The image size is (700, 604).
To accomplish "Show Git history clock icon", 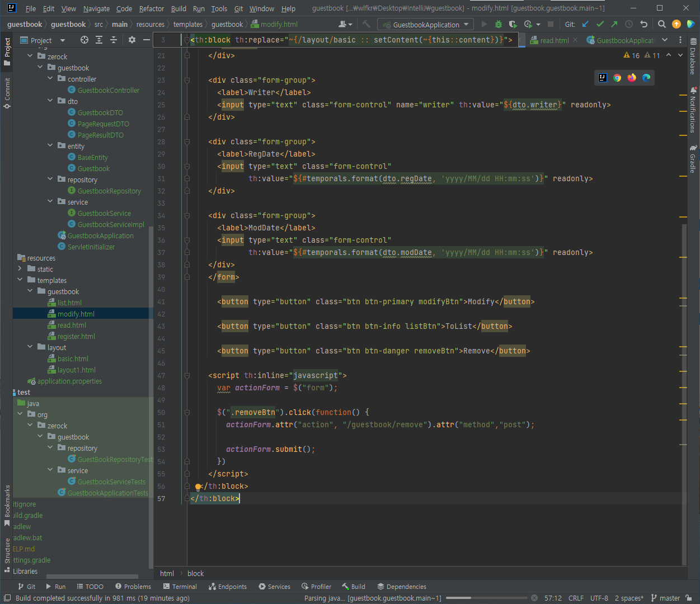I will click(x=629, y=24).
